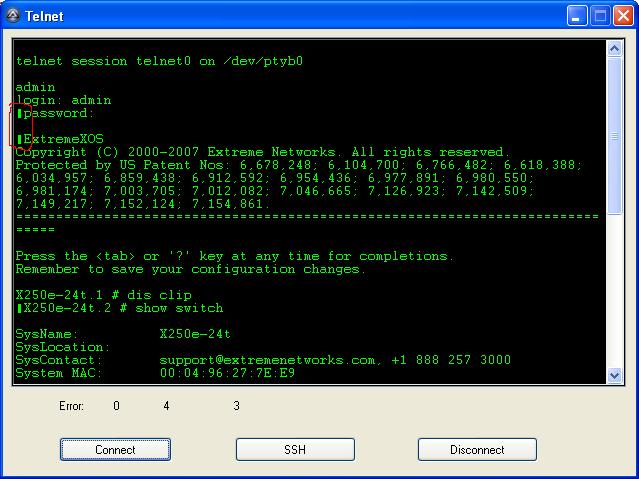Click the error count value '0'
This screenshot has height=479, width=639.
(x=117, y=406)
